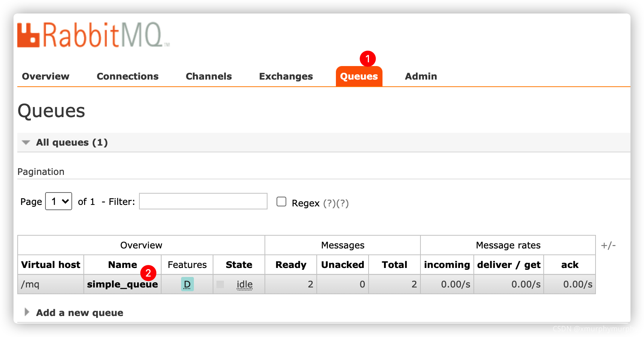Switch to the Connections tab

[127, 76]
